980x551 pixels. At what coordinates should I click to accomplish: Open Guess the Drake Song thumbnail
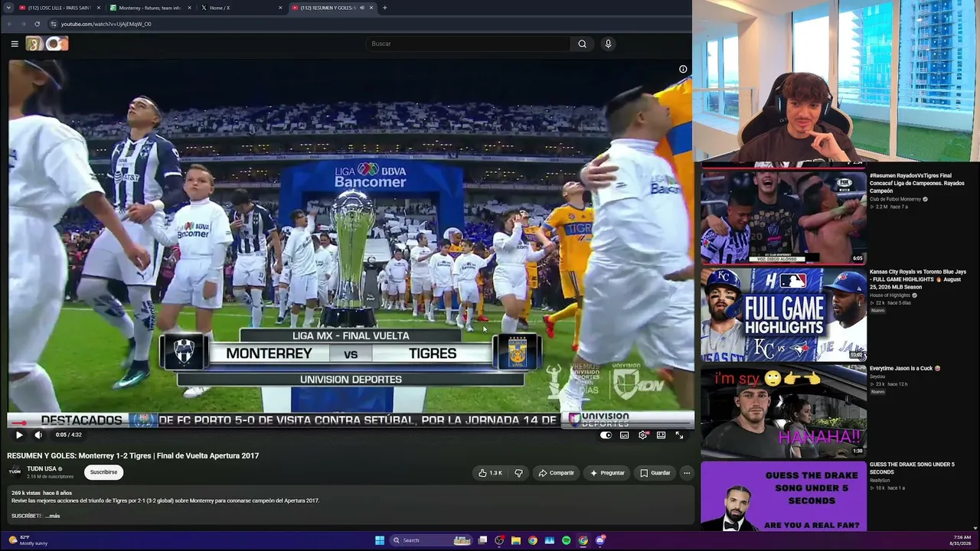point(783,496)
